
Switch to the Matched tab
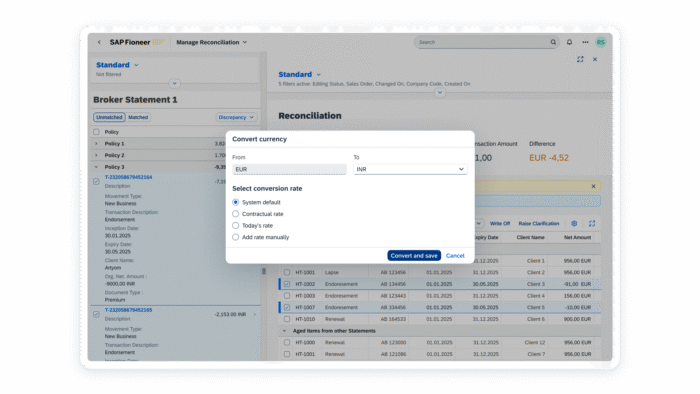(x=138, y=117)
